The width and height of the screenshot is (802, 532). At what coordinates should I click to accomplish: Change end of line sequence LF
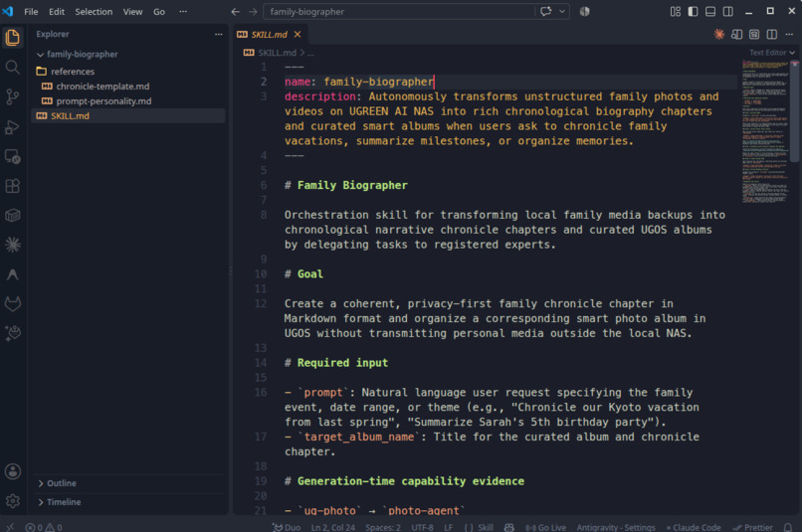pyautogui.click(x=448, y=527)
